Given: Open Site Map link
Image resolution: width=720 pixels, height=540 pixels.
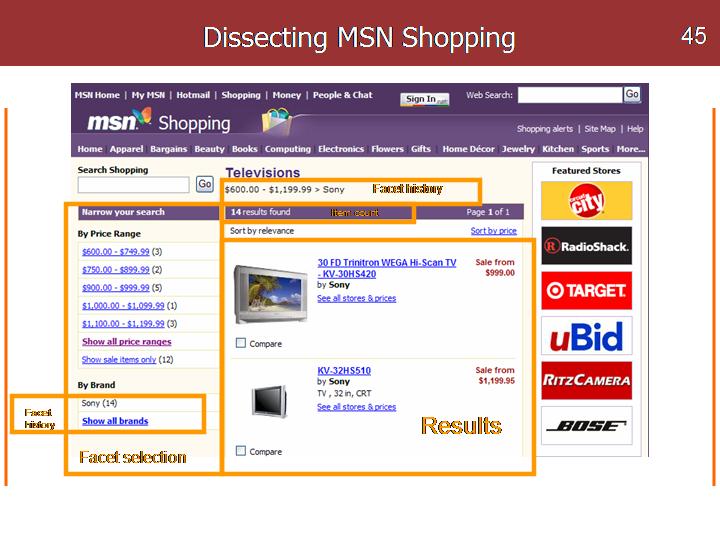Looking at the screenshot, I should (x=600, y=129).
